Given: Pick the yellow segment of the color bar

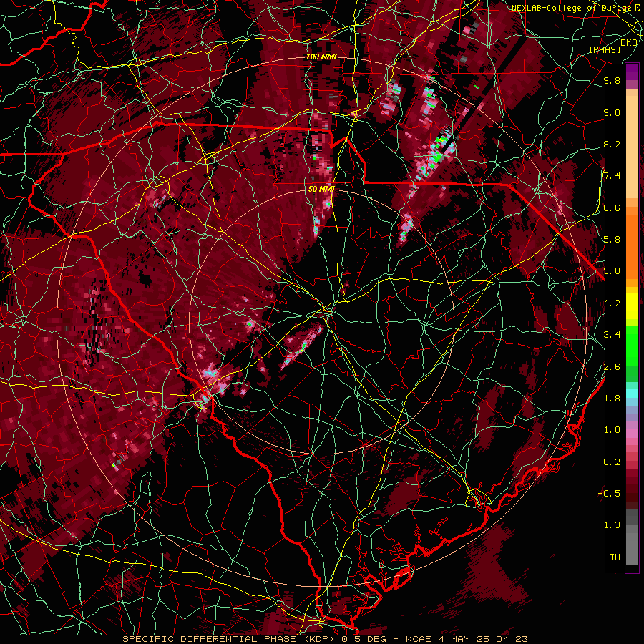Looking at the screenshot, I should coord(632,306).
